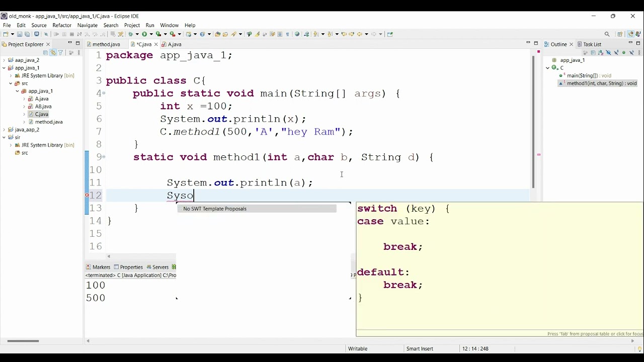Toggle Hide Local Types in Outline
The image size is (644, 362).
pos(631,53)
